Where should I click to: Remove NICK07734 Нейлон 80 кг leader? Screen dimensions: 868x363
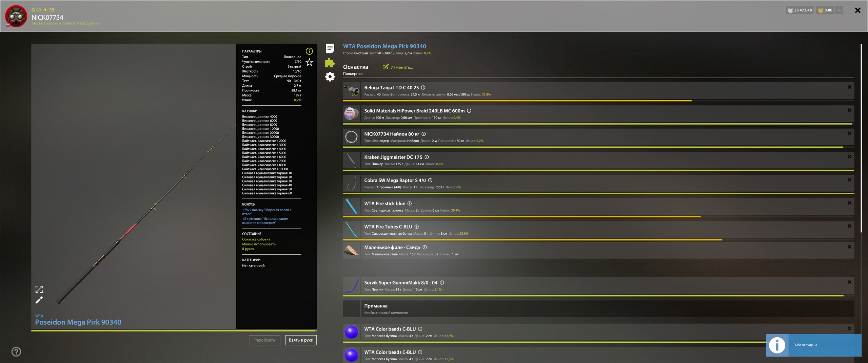pyautogui.click(x=849, y=133)
